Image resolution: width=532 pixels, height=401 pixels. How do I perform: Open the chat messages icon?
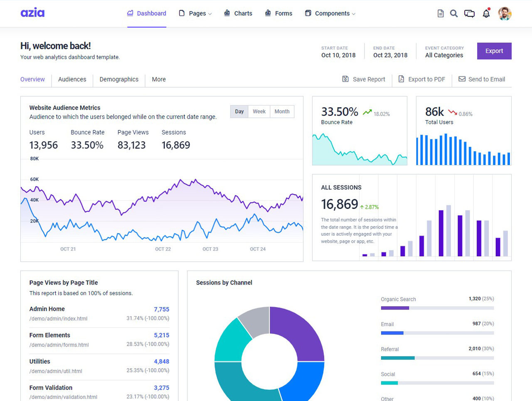(x=469, y=14)
